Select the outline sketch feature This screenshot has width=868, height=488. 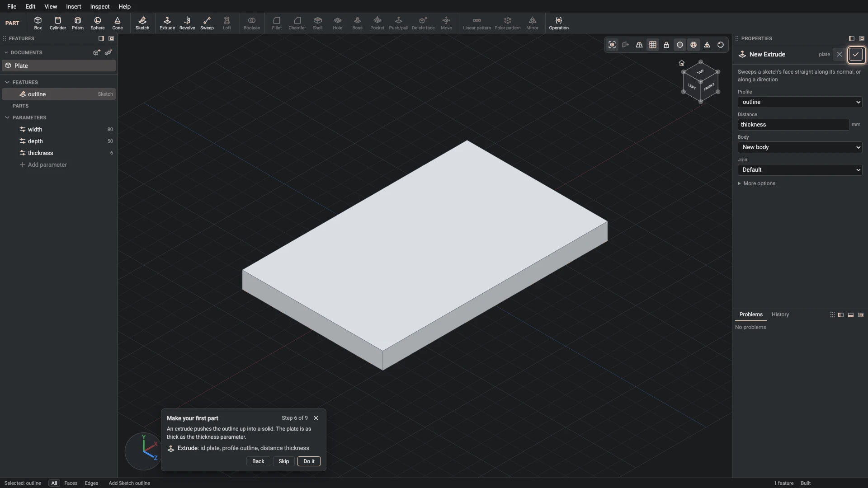[x=59, y=94]
